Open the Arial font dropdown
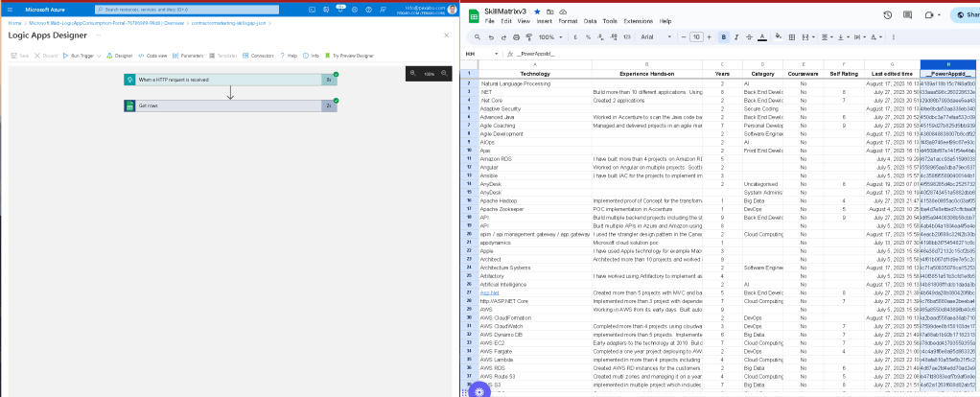 click(657, 36)
